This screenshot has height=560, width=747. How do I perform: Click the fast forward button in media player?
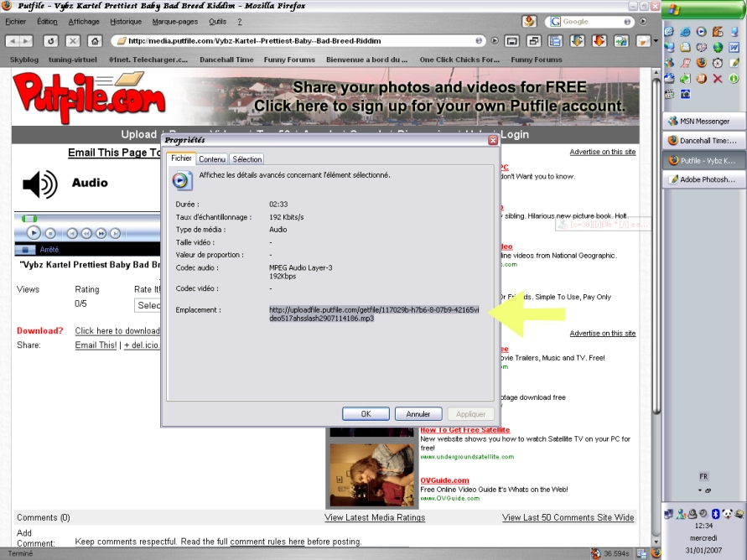pos(101,233)
